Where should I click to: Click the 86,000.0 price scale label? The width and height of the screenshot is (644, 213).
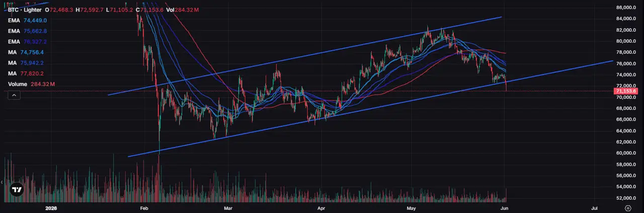click(x=626, y=8)
